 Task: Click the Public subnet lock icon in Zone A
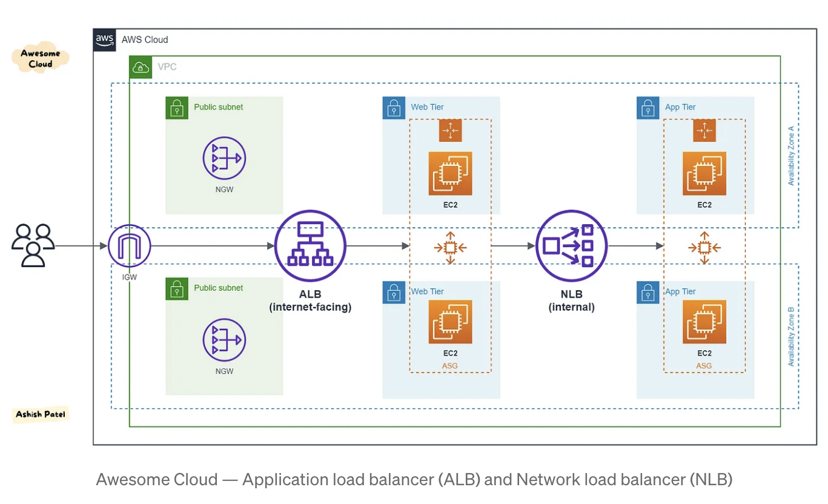tap(177, 108)
